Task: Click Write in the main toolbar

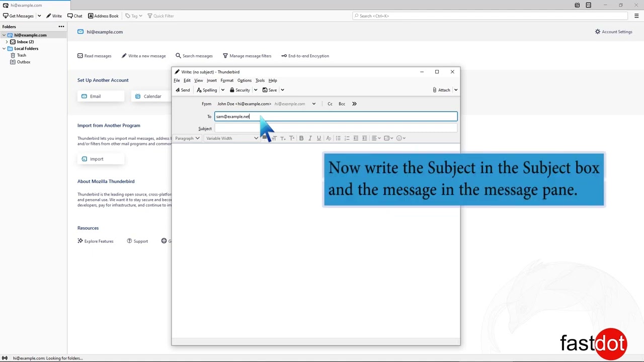Action: pyautogui.click(x=54, y=16)
